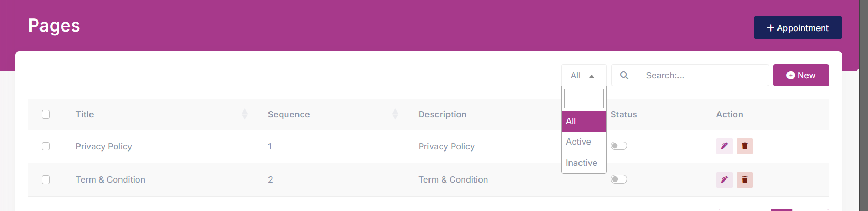This screenshot has width=868, height=211.
Task: Toggle status switch for Term & Condition
Action: 619,179
